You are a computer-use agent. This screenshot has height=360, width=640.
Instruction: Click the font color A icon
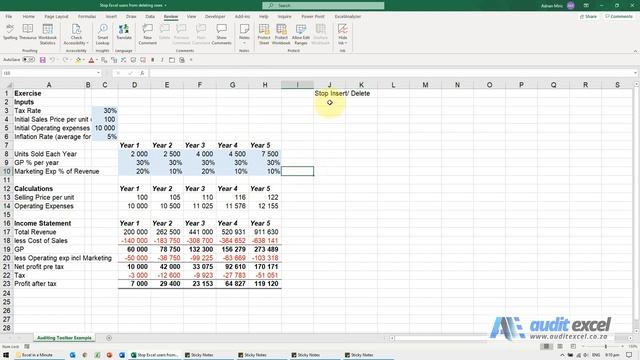91,60
